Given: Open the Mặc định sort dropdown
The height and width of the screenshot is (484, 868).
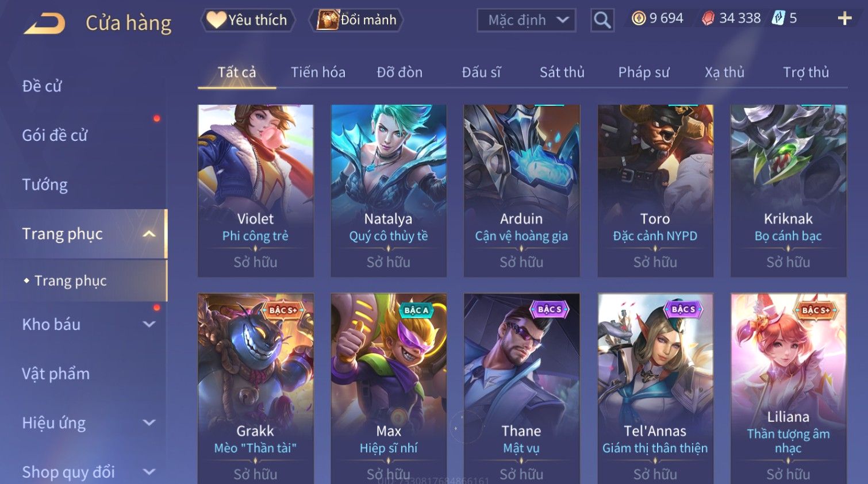Looking at the screenshot, I should coord(526,20).
